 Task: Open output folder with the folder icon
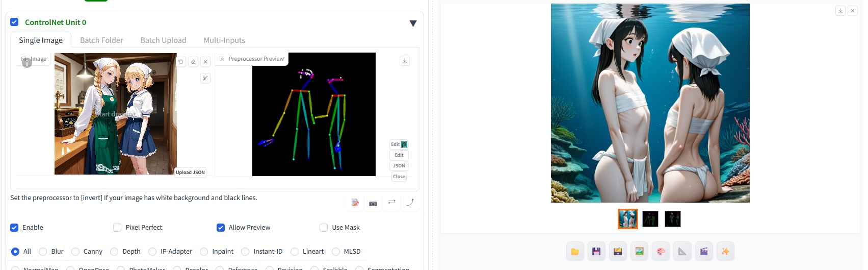click(575, 251)
